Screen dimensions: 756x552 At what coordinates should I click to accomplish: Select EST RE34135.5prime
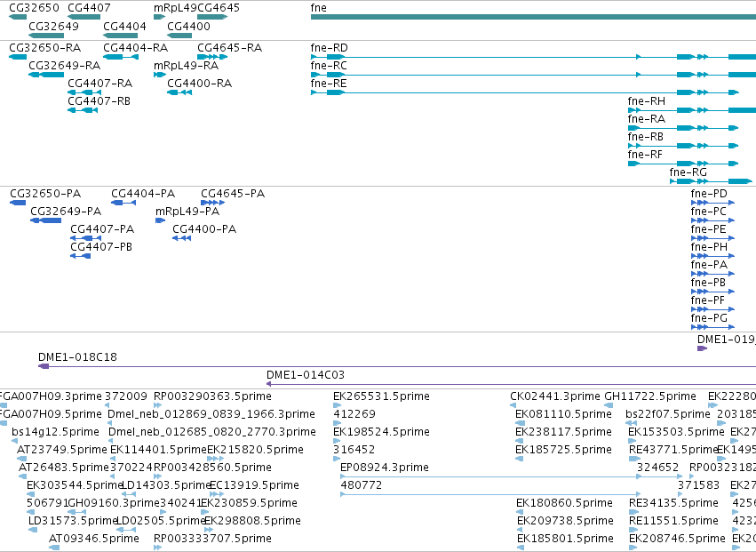coord(673,503)
